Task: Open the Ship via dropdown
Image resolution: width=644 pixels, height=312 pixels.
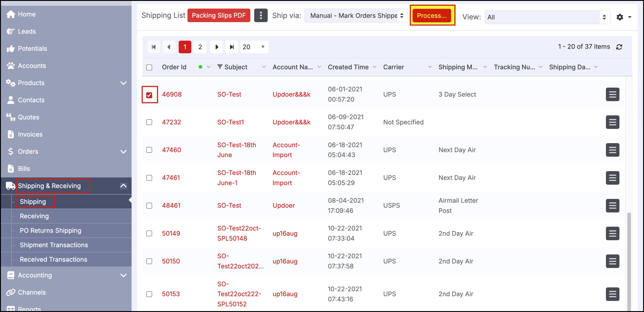Action: 356,16
